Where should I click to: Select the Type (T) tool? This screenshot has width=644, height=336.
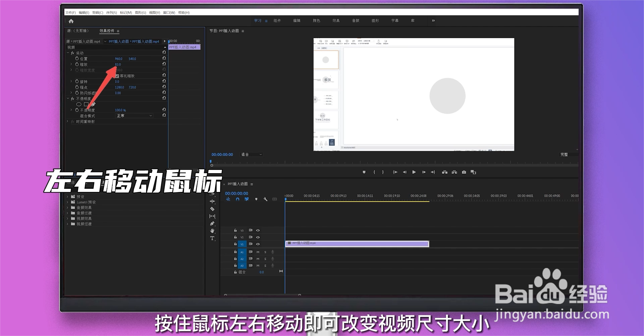click(212, 238)
